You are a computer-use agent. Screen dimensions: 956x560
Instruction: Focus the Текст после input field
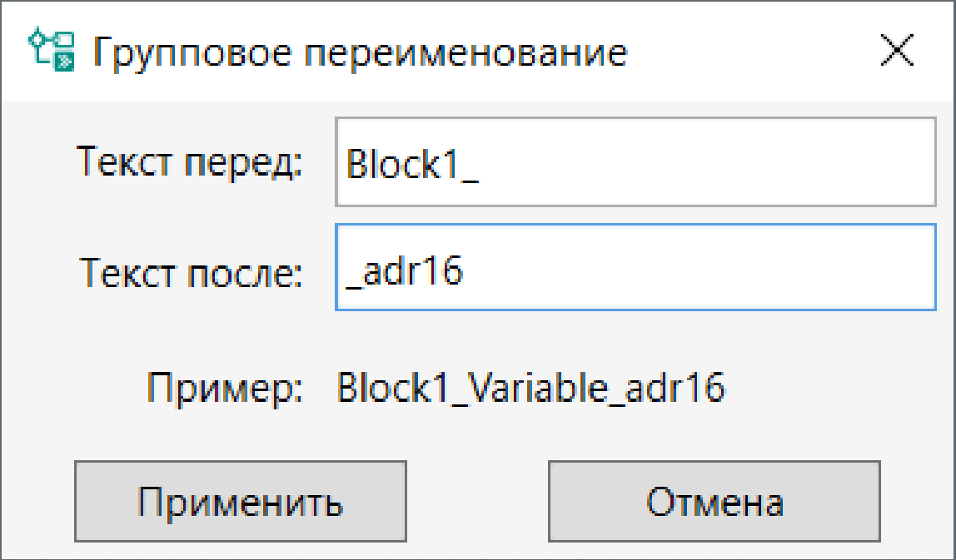pos(635,267)
